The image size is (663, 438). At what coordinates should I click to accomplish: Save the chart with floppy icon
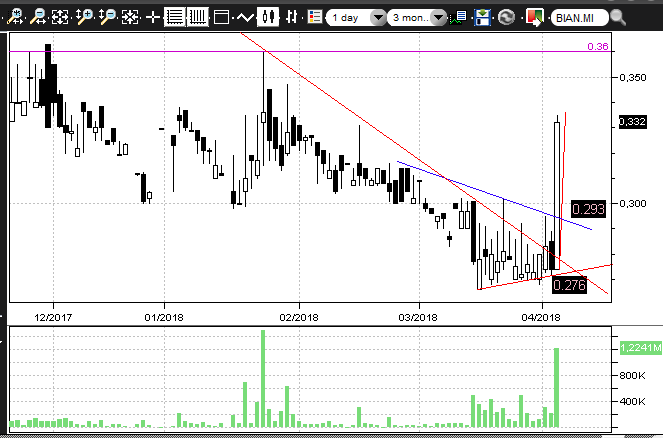[x=482, y=18]
